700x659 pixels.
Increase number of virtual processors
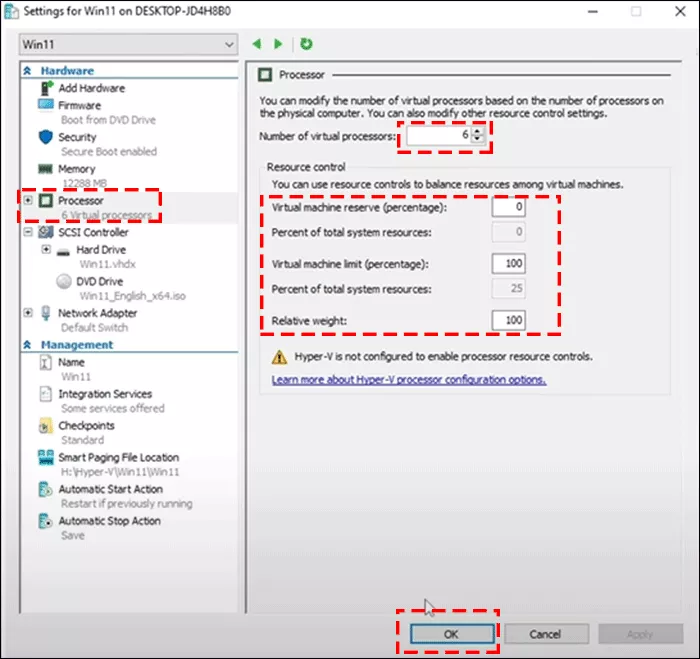click(x=477, y=131)
